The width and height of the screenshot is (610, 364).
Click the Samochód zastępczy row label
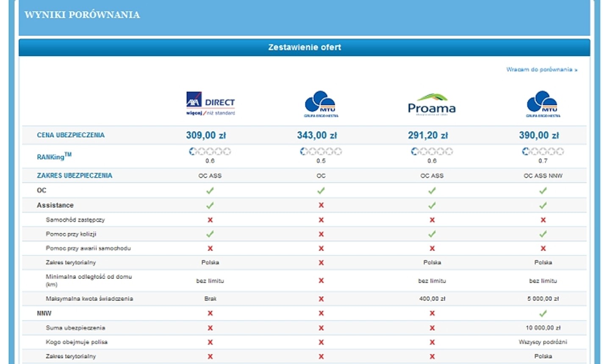(75, 220)
